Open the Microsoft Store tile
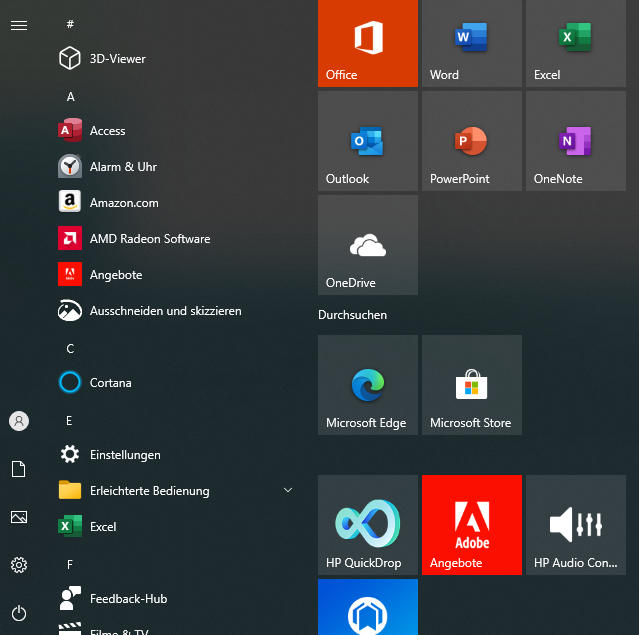Screen dimensions: 639x635 coord(472,385)
